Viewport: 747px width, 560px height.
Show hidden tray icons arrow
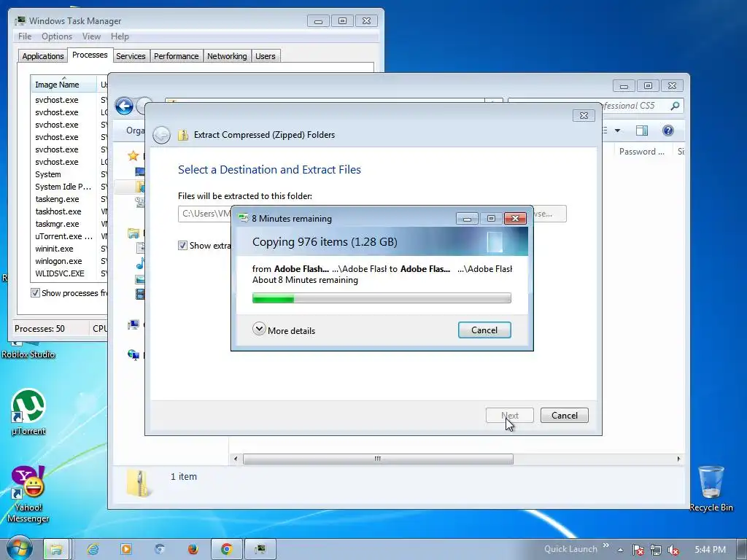620,550
